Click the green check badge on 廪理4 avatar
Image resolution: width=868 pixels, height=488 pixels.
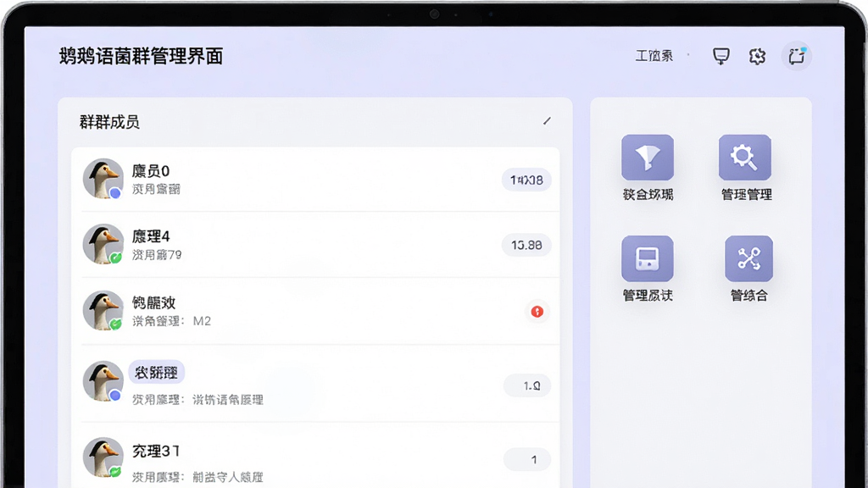point(115,258)
